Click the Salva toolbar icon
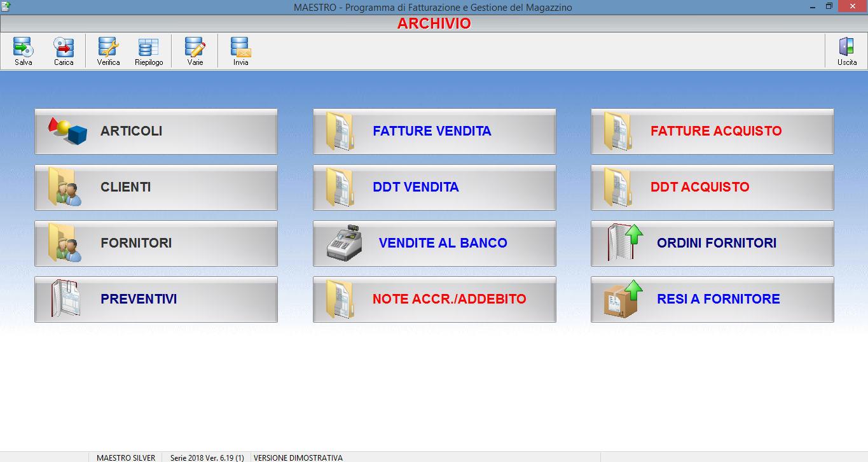Viewport: 868px width, 462px height. [24, 52]
